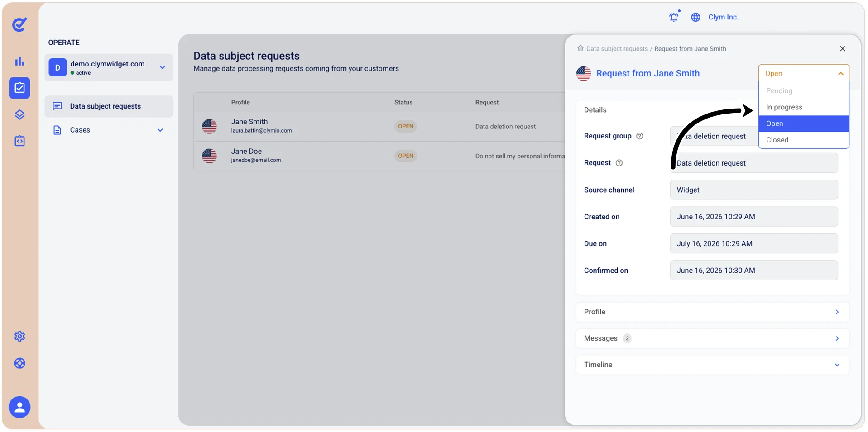
Task: Open the Jane Doe request row
Action: (x=379, y=156)
